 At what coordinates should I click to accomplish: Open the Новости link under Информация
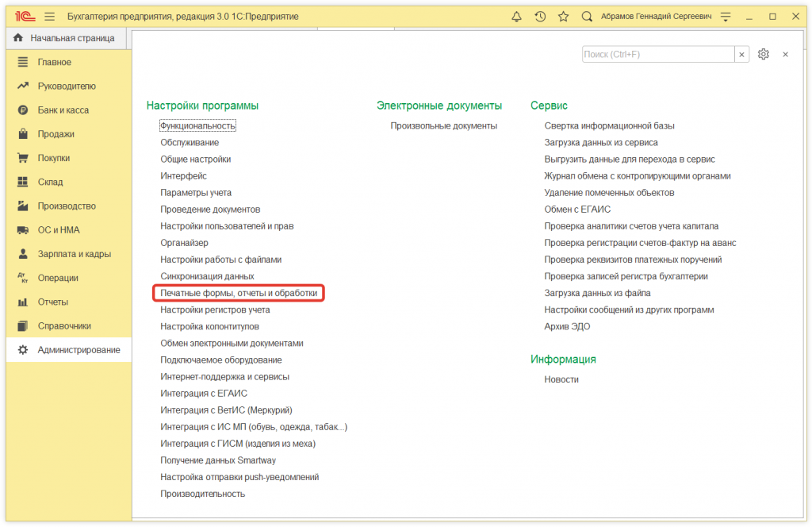click(561, 379)
